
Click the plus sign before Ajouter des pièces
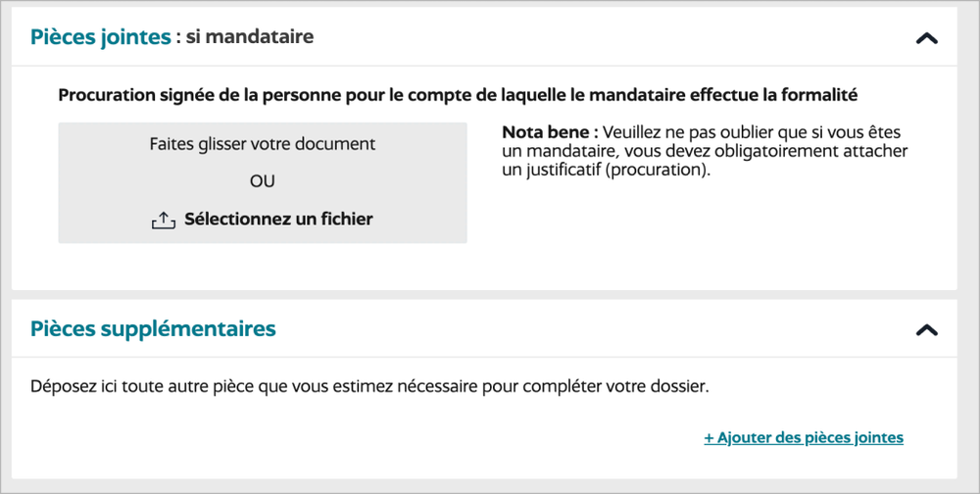pyautogui.click(x=709, y=438)
